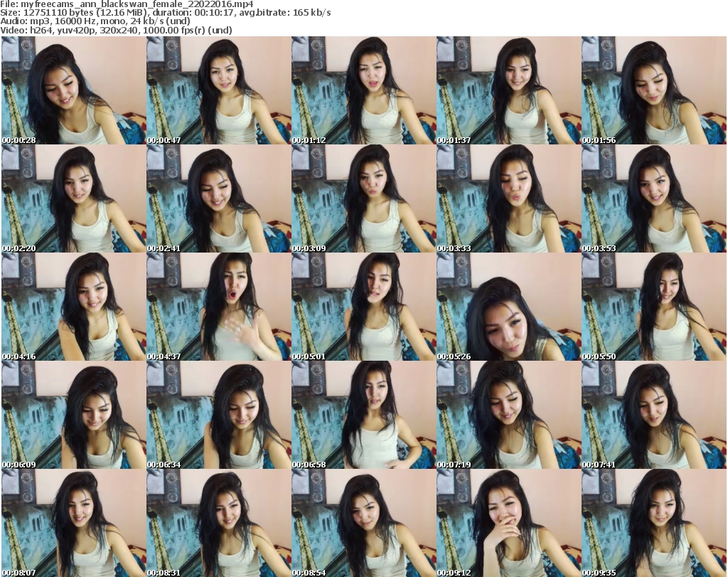Click the Size and duration info line

point(165,13)
